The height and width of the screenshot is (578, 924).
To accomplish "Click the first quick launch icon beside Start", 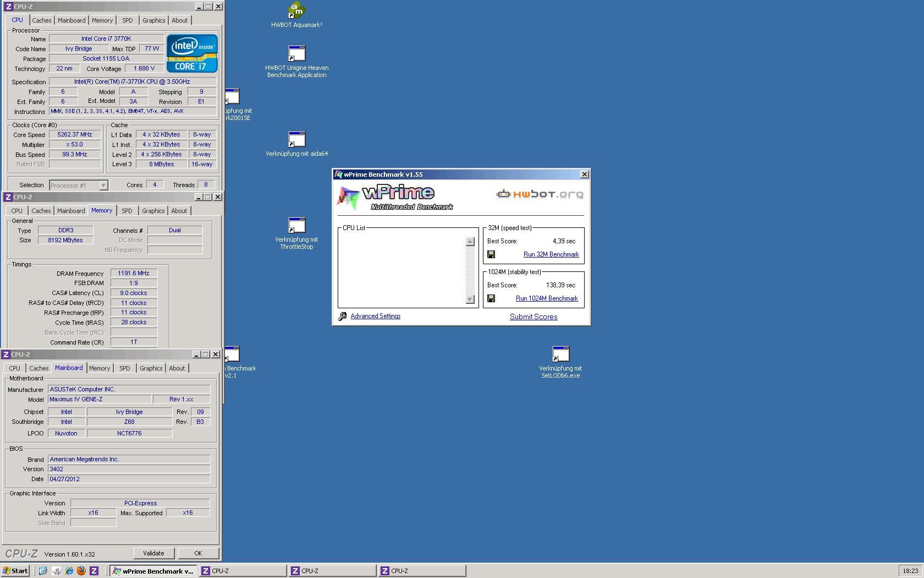I will coord(43,571).
